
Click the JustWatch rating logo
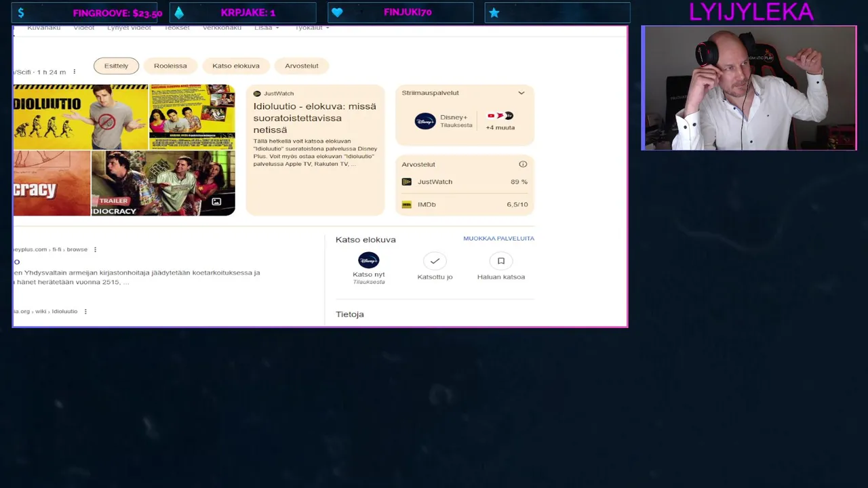(407, 182)
